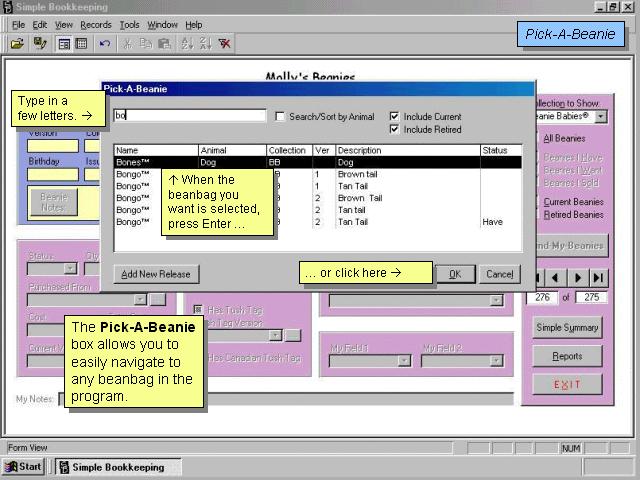Click the Cancel button in dialog
This screenshot has width=640, height=480.
499,274
